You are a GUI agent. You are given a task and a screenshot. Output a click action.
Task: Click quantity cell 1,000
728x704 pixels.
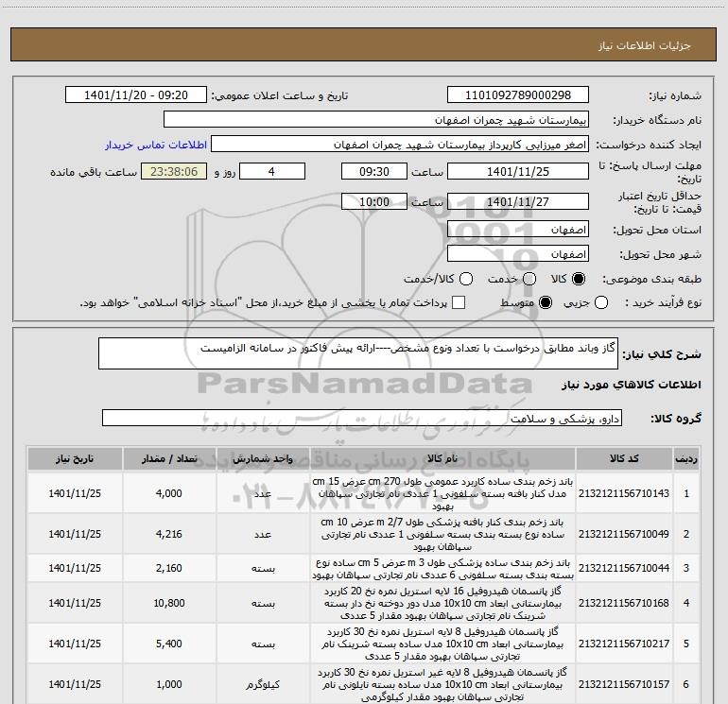[x=169, y=684]
